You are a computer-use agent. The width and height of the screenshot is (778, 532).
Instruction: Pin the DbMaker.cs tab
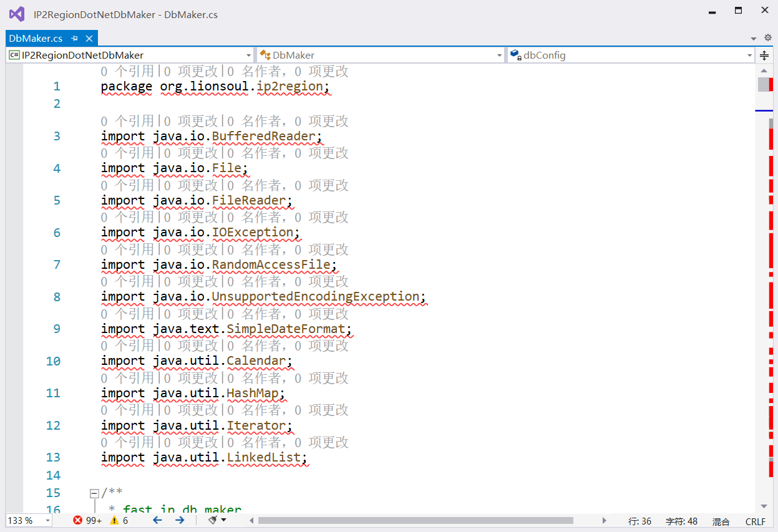[x=75, y=39]
